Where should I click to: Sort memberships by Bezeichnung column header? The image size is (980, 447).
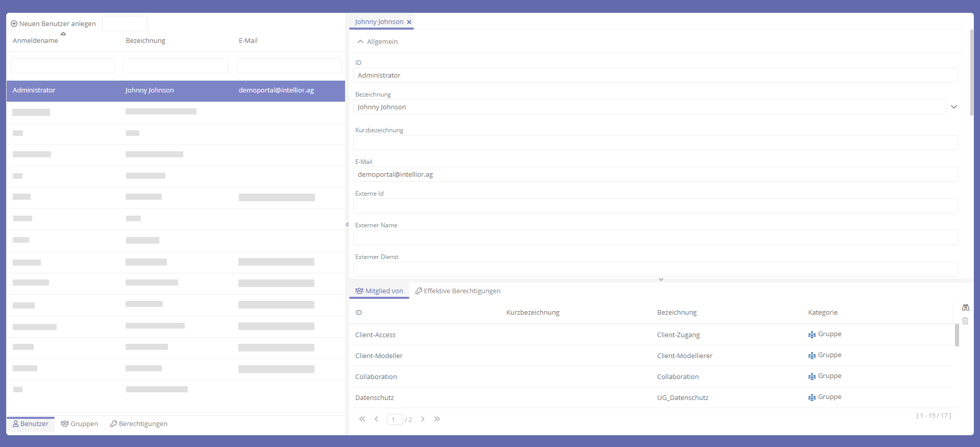point(677,313)
